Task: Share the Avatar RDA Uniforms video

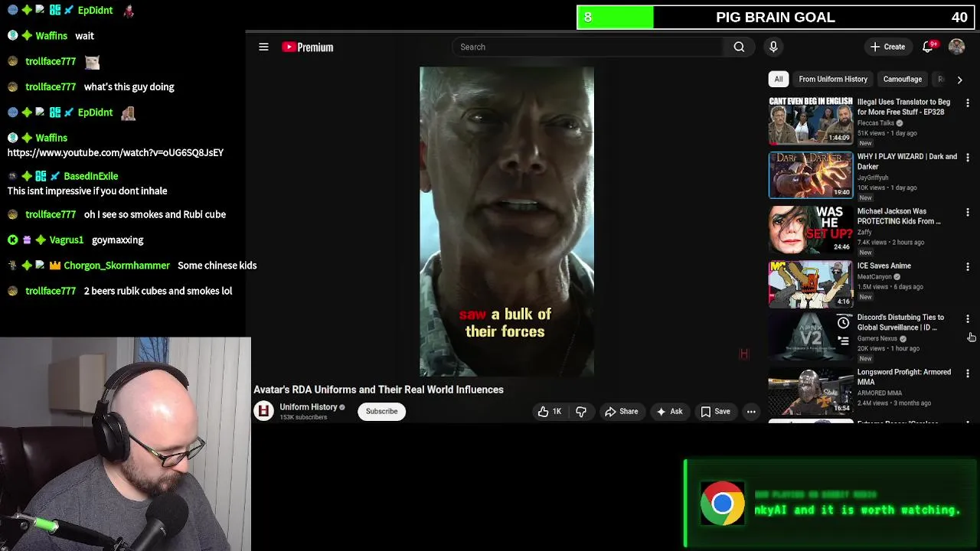Action: click(621, 412)
